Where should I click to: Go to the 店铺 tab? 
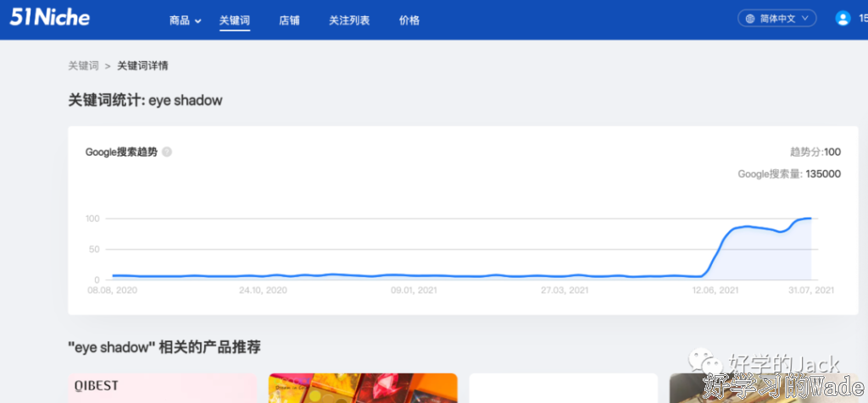click(x=290, y=20)
